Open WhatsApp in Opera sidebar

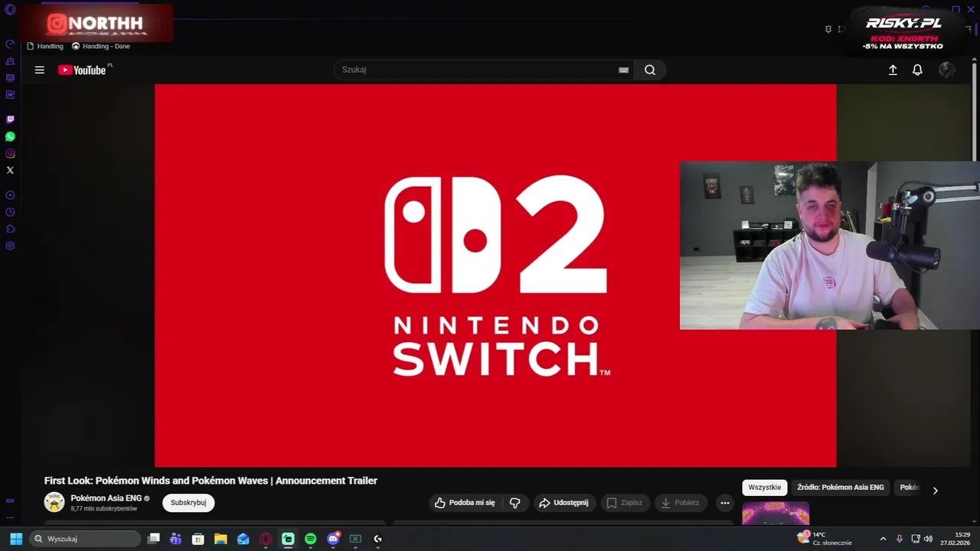tap(10, 136)
